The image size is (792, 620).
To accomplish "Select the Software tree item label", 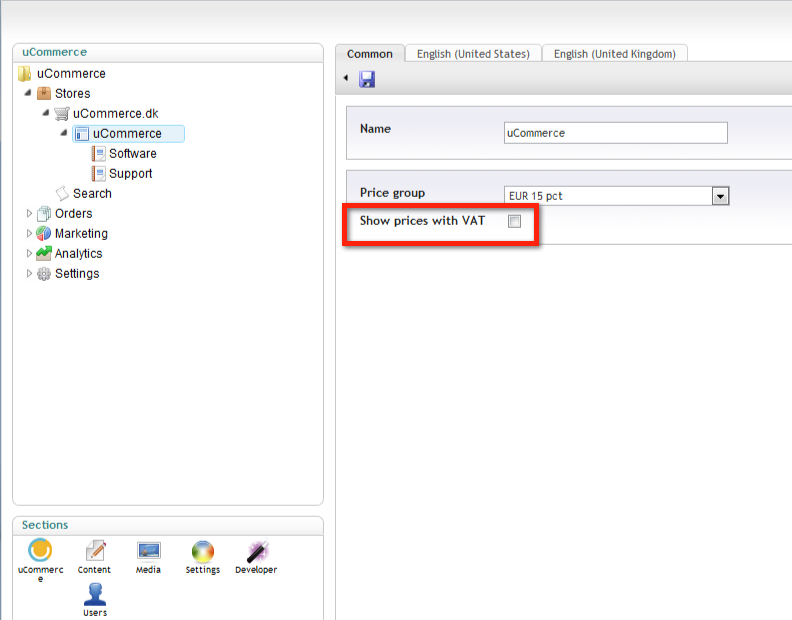I will [133, 154].
